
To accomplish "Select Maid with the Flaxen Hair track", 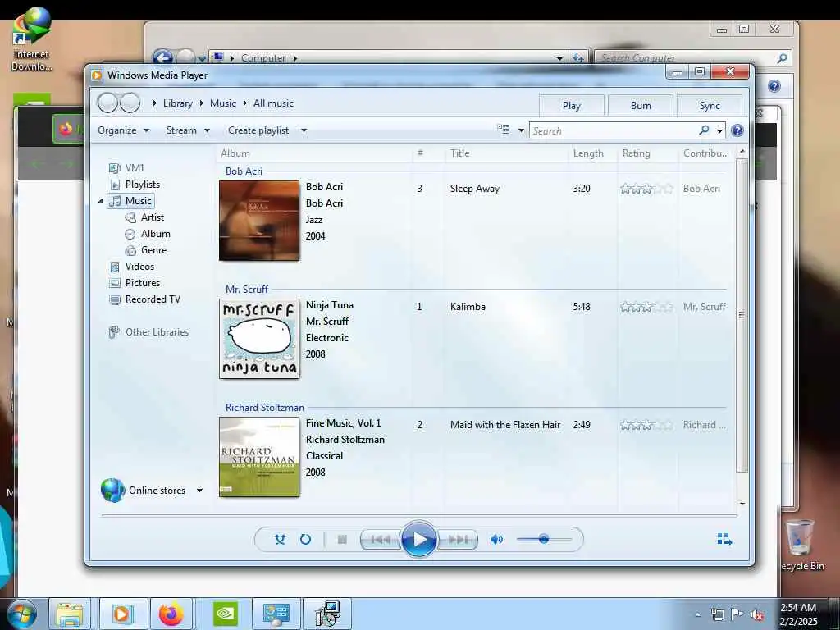I will (x=505, y=425).
